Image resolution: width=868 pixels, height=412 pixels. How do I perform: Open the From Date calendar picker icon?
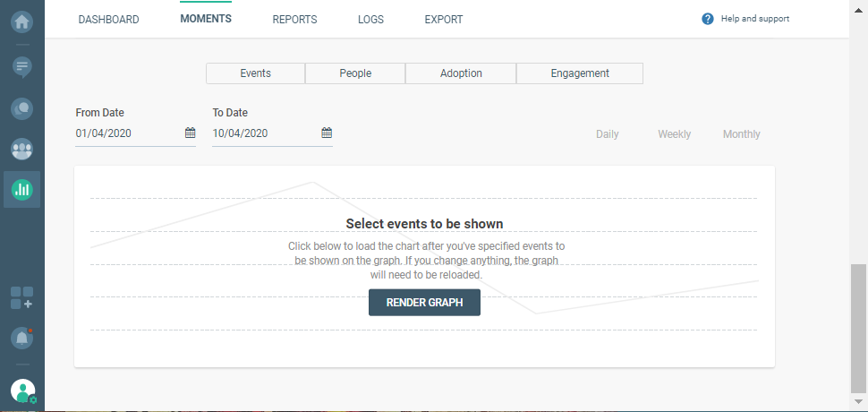click(190, 133)
